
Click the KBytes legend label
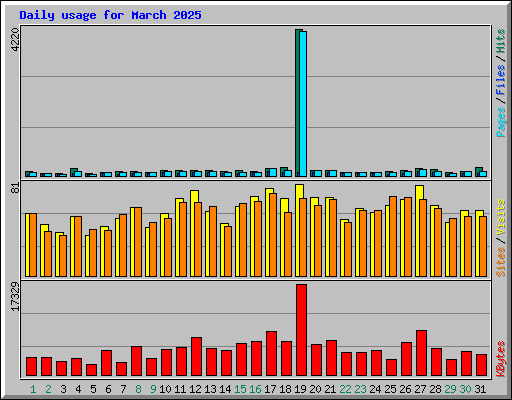point(501,359)
